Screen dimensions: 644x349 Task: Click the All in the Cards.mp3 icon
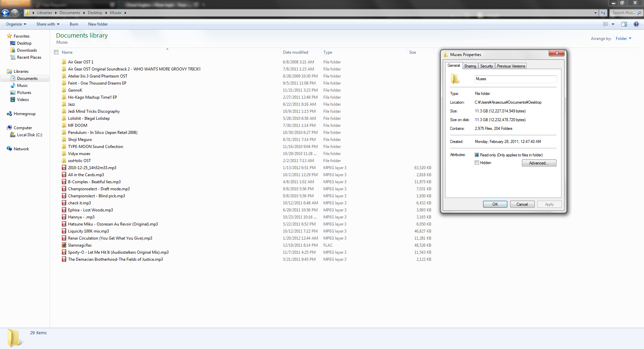coord(64,175)
